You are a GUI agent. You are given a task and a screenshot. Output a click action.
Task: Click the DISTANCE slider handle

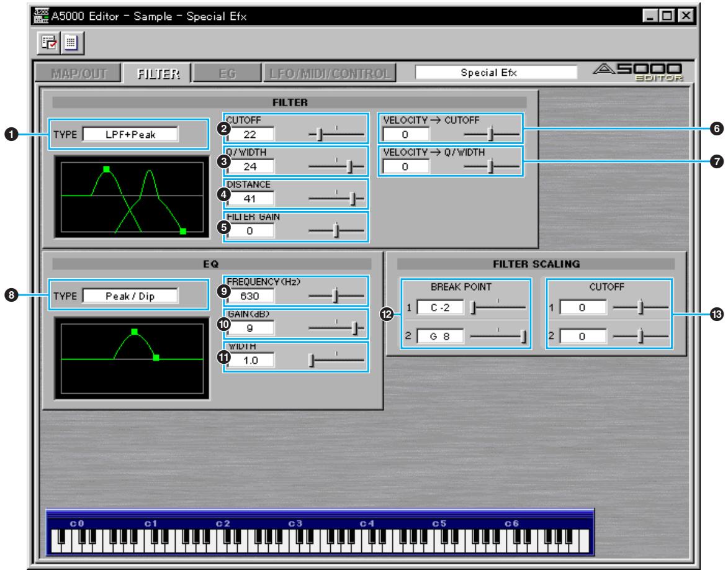(x=353, y=199)
